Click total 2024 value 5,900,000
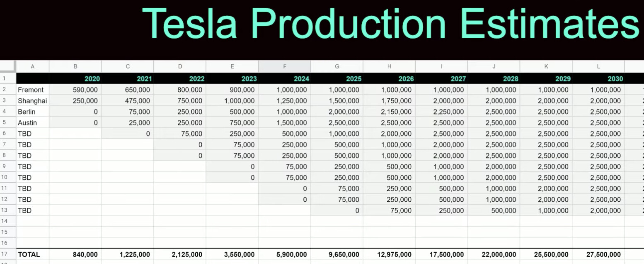This screenshot has height=264, width=644. (x=284, y=254)
